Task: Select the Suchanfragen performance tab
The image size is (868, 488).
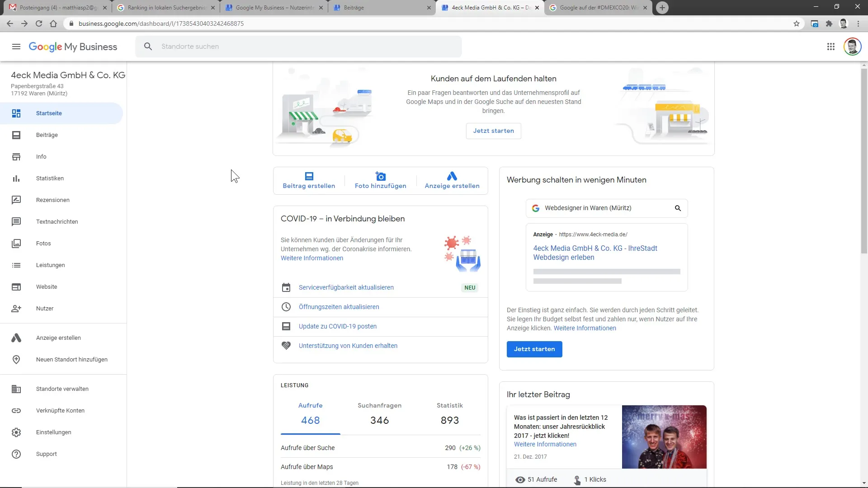Action: click(x=380, y=414)
